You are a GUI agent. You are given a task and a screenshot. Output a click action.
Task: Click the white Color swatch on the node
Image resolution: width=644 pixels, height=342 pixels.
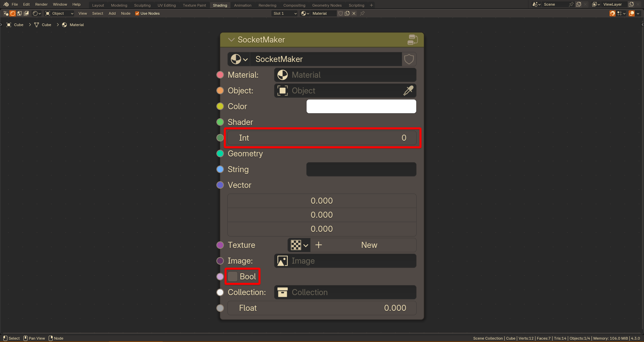tap(361, 106)
